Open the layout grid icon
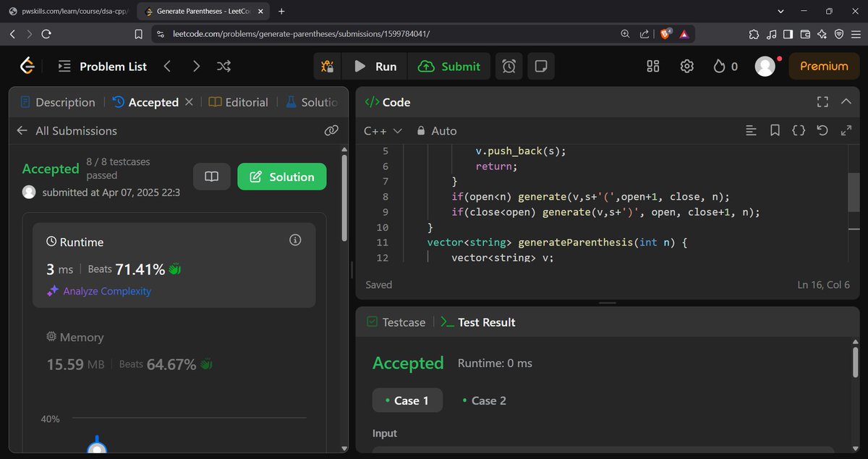The height and width of the screenshot is (459, 868). pos(653,66)
